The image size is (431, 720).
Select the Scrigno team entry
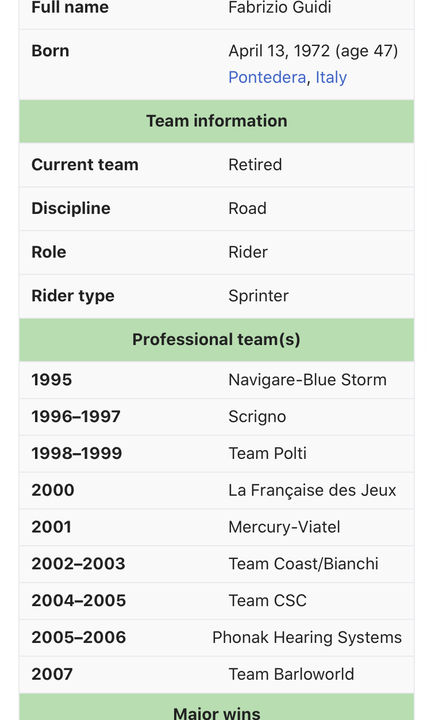(257, 416)
